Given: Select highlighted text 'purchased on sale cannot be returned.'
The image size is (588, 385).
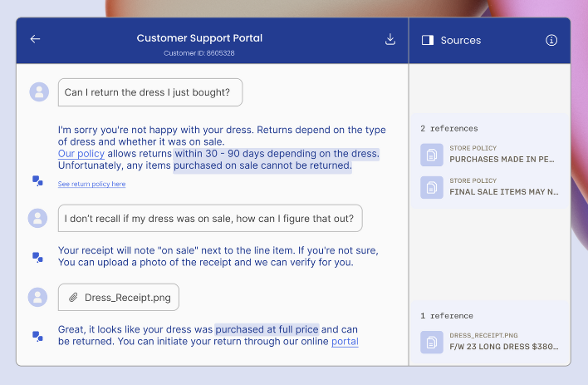Looking at the screenshot, I should click(262, 165).
